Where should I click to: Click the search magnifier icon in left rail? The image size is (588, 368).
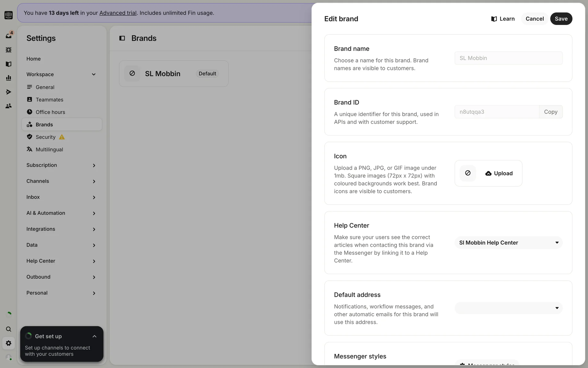pos(9,329)
